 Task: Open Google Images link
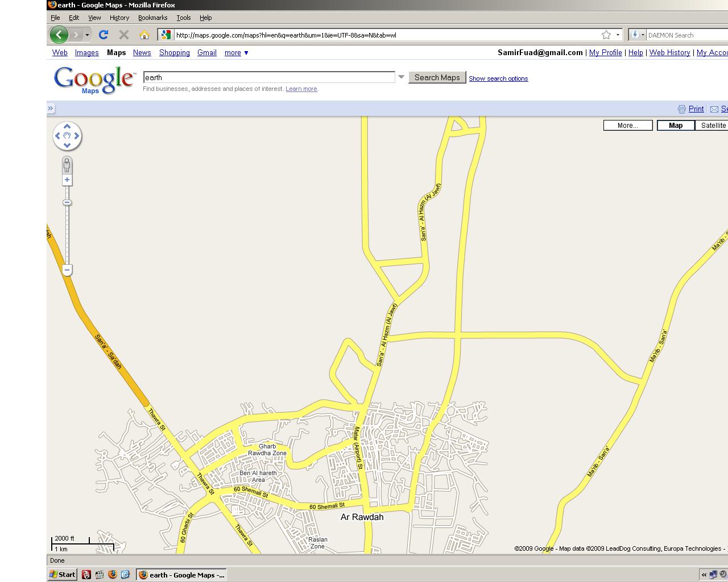[87, 52]
